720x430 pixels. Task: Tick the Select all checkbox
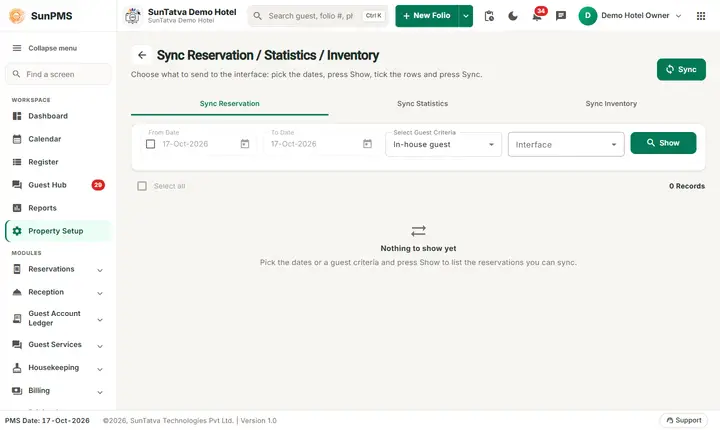[142, 186]
